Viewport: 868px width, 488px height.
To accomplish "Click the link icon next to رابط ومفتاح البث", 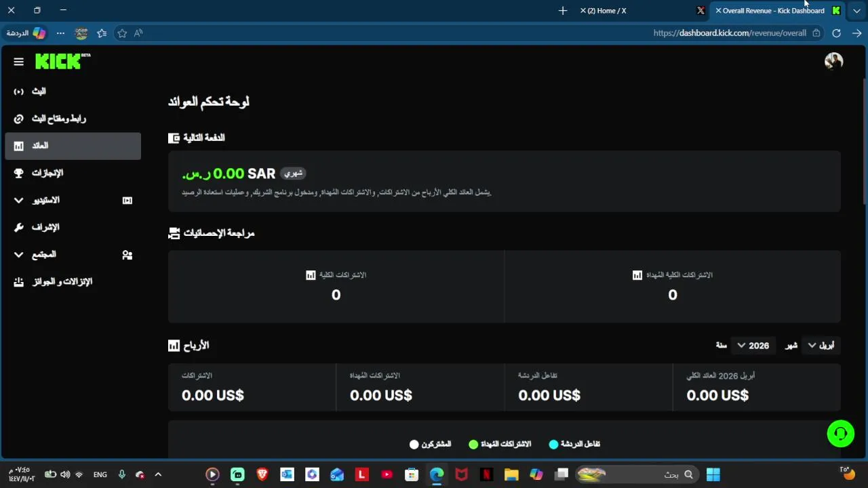I will [x=18, y=119].
